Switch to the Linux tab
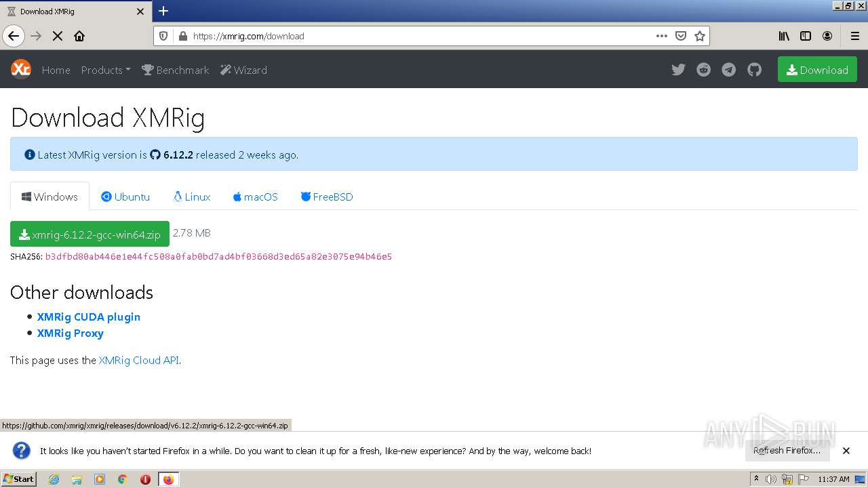Viewport: 868px width, 488px height. click(x=192, y=197)
